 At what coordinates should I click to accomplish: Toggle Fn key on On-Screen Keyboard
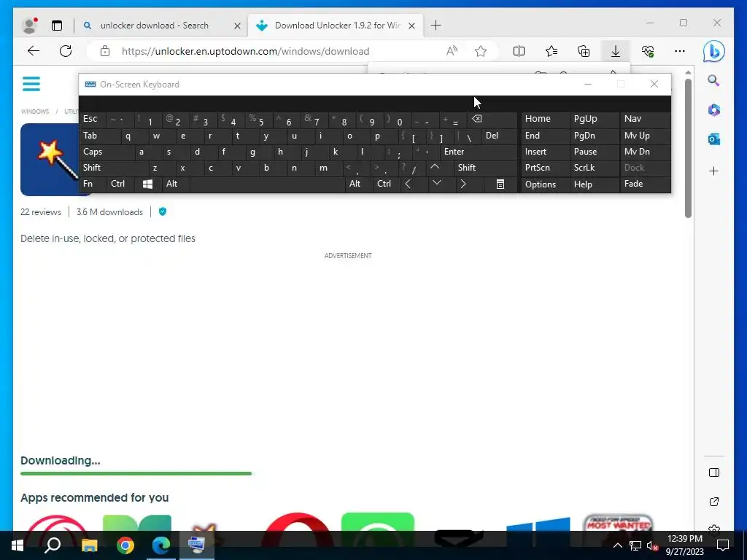pyautogui.click(x=93, y=184)
